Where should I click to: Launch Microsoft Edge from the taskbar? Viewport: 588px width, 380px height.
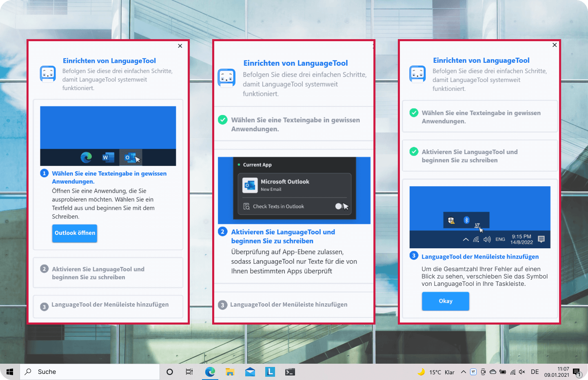click(x=210, y=372)
